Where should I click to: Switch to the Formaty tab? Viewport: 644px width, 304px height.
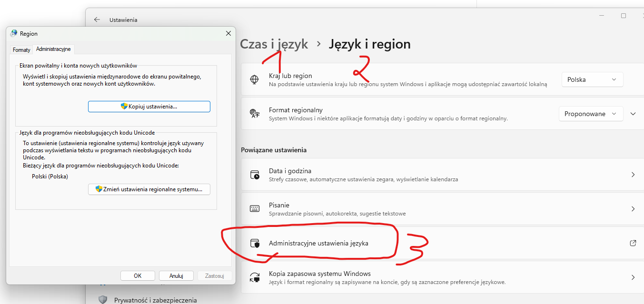point(21,49)
